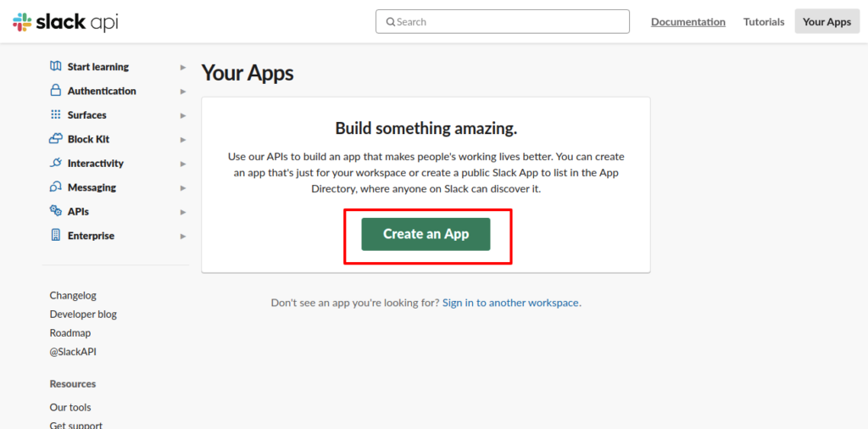The height and width of the screenshot is (429, 868).
Task: Click the Enterprise building icon
Action: pyautogui.click(x=56, y=236)
